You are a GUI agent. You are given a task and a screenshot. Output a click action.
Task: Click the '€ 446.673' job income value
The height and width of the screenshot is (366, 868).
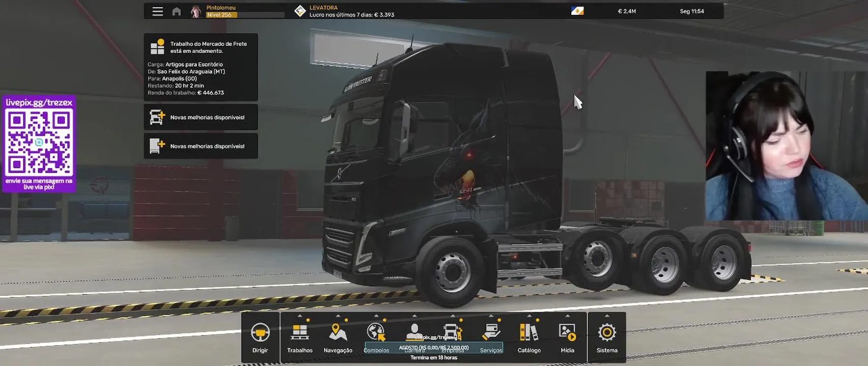(211, 93)
